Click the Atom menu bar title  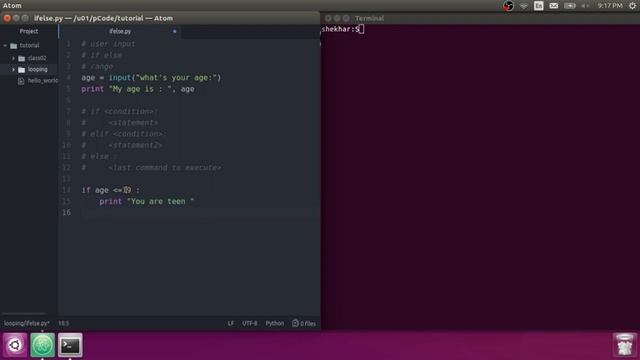pos(12,5)
